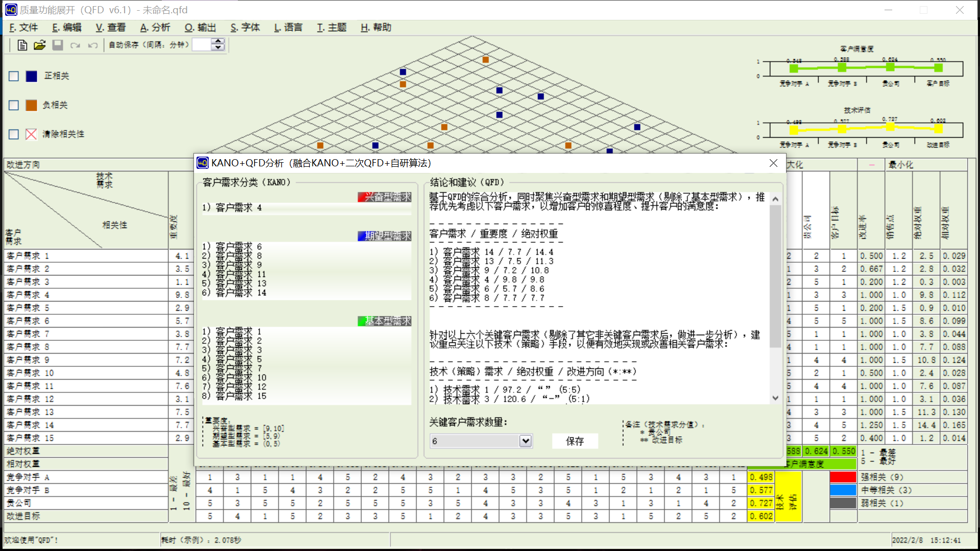Click the red X clear-correlation icon
This screenshot has width=980, height=551.
31,134
